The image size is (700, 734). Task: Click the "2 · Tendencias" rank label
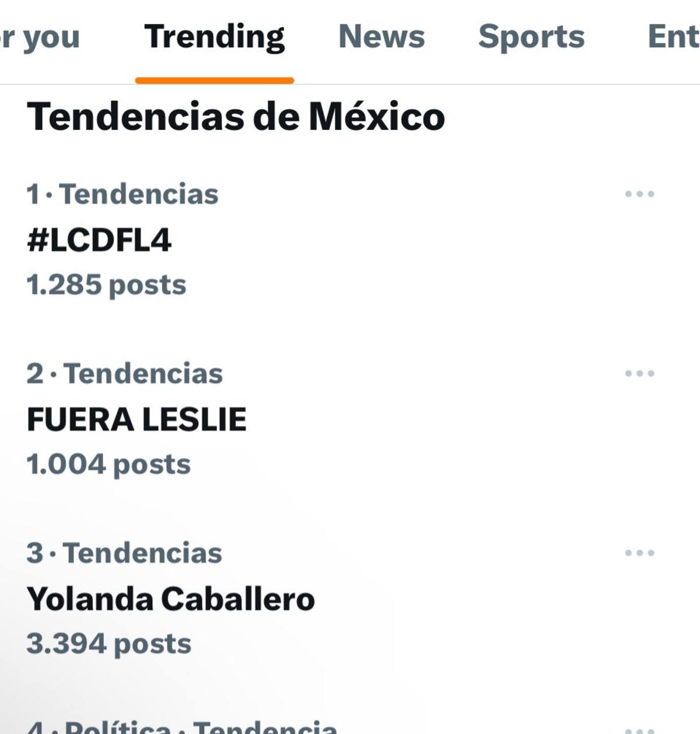coord(125,373)
